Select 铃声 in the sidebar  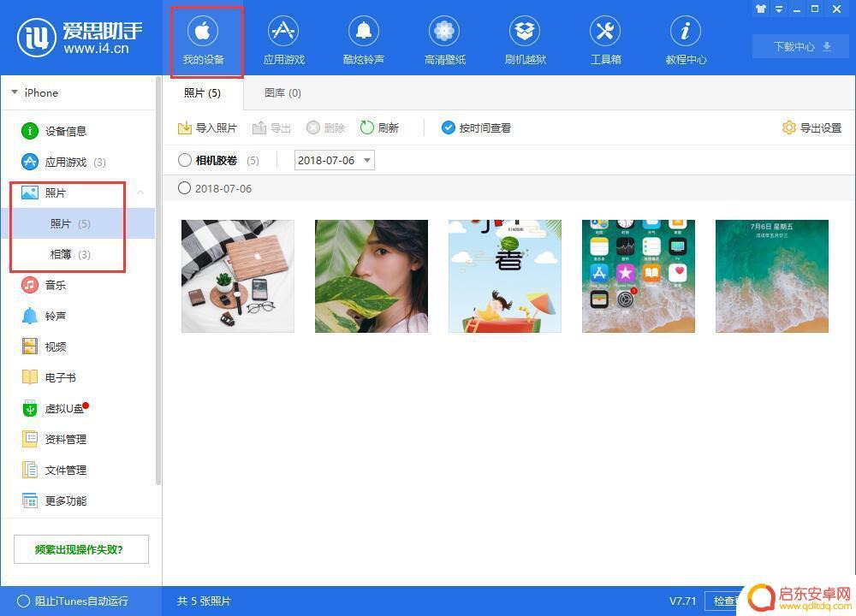44,316
